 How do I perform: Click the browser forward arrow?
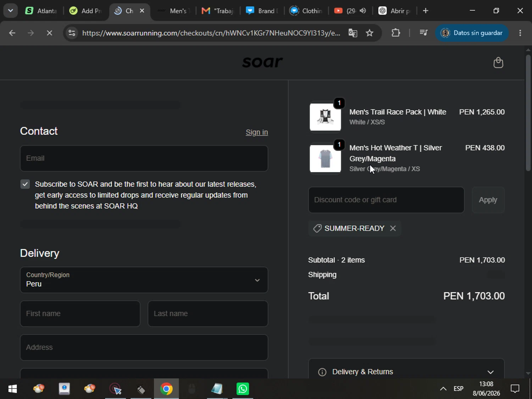[31, 33]
